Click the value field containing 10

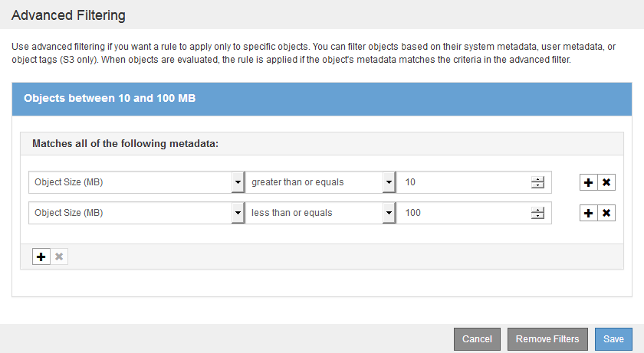tap(464, 182)
